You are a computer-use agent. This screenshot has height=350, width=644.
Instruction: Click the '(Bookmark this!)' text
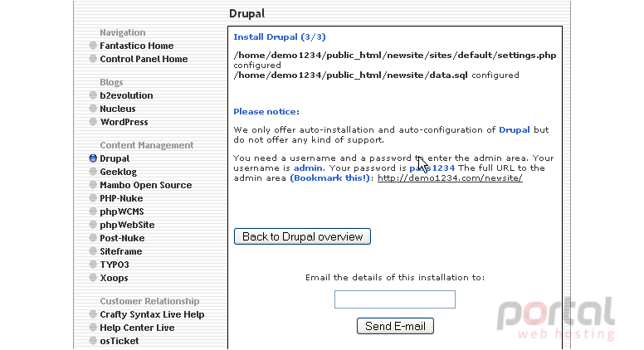point(330,178)
